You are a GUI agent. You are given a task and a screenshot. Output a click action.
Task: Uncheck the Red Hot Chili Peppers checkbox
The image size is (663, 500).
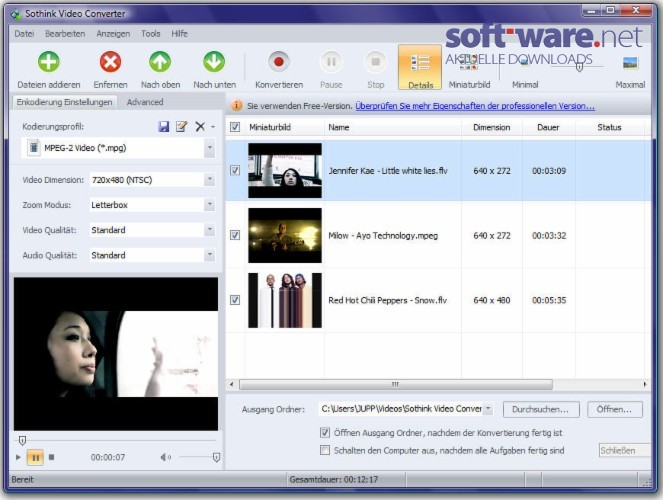click(x=235, y=300)
